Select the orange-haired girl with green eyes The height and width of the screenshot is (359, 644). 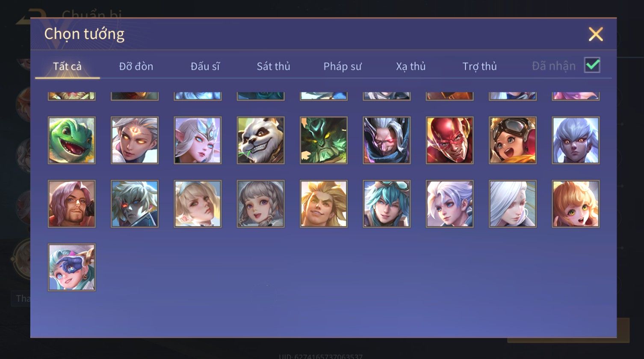coord(576,203)
